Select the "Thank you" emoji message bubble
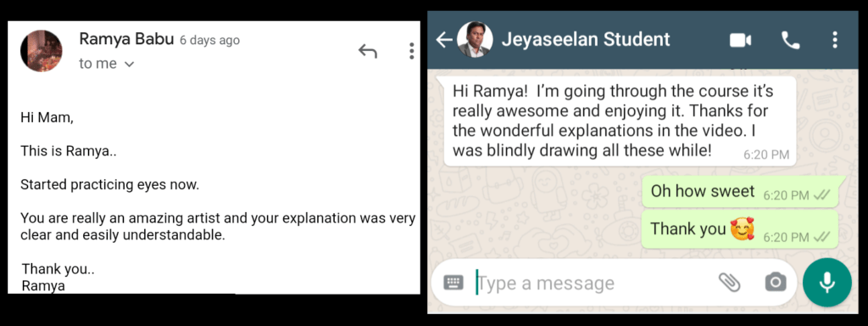 click(x=740, y=229)
